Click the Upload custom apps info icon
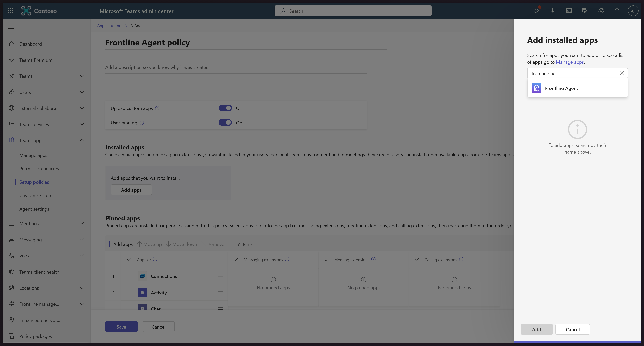This screenshot has width=644, height=346. [157, 108]
